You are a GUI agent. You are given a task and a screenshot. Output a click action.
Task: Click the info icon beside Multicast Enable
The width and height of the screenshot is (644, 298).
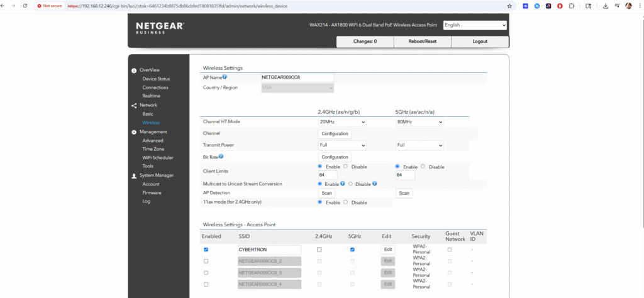(x=343, y=184)
